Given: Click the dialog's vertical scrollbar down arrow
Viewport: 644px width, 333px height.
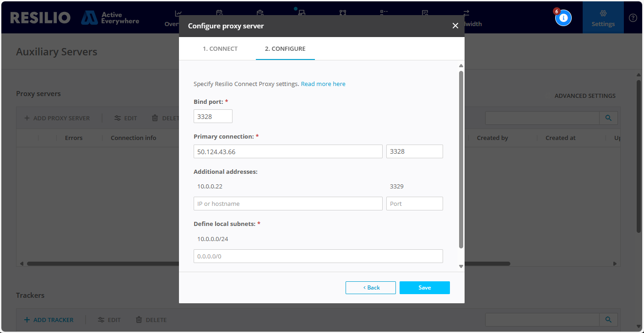Looking at the screenshot, I should 461,266.
